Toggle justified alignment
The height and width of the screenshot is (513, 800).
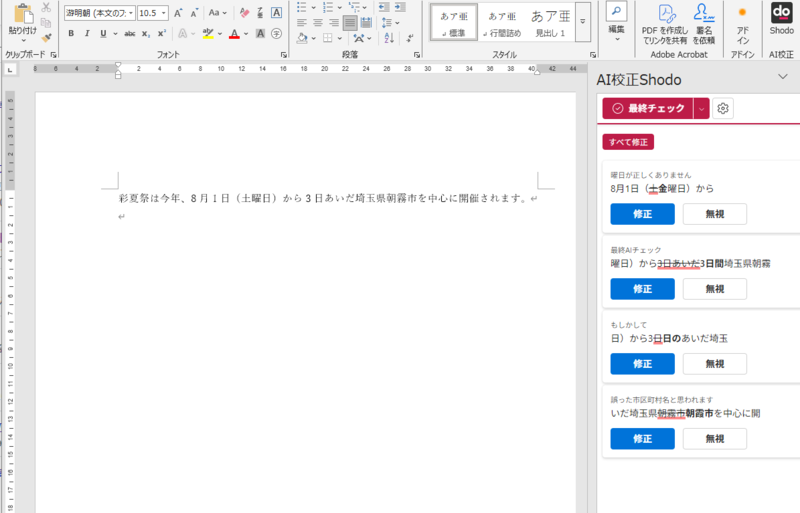click(350, 22)
